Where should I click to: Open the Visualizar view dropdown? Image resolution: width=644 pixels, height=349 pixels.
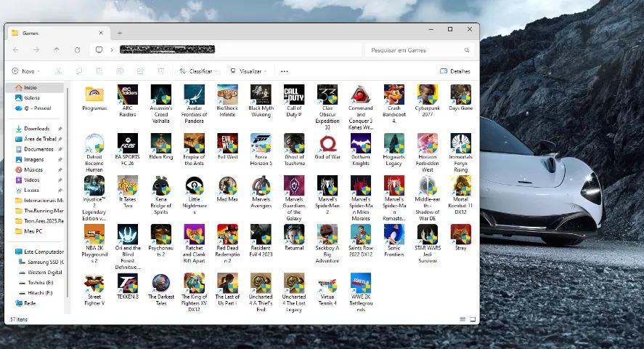point(248,71)
